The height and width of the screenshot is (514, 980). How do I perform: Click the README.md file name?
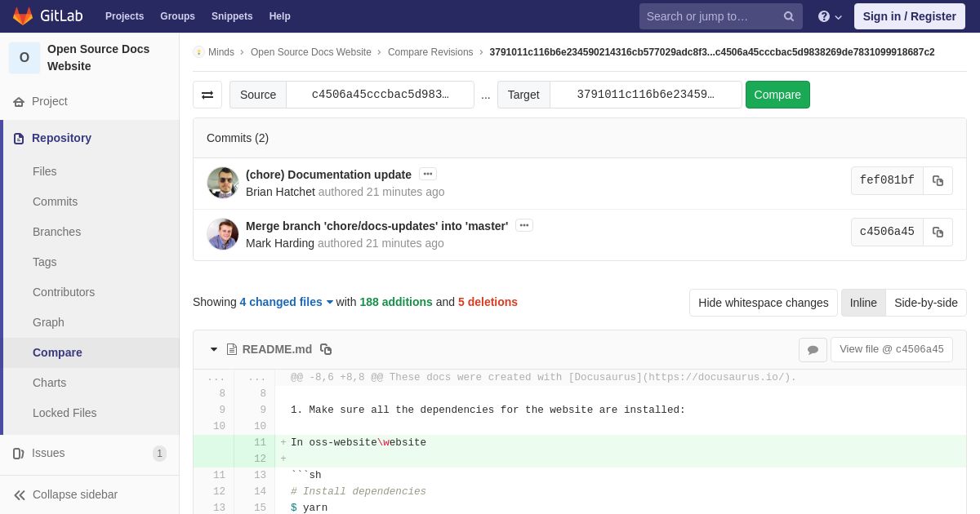coord(277,349)
